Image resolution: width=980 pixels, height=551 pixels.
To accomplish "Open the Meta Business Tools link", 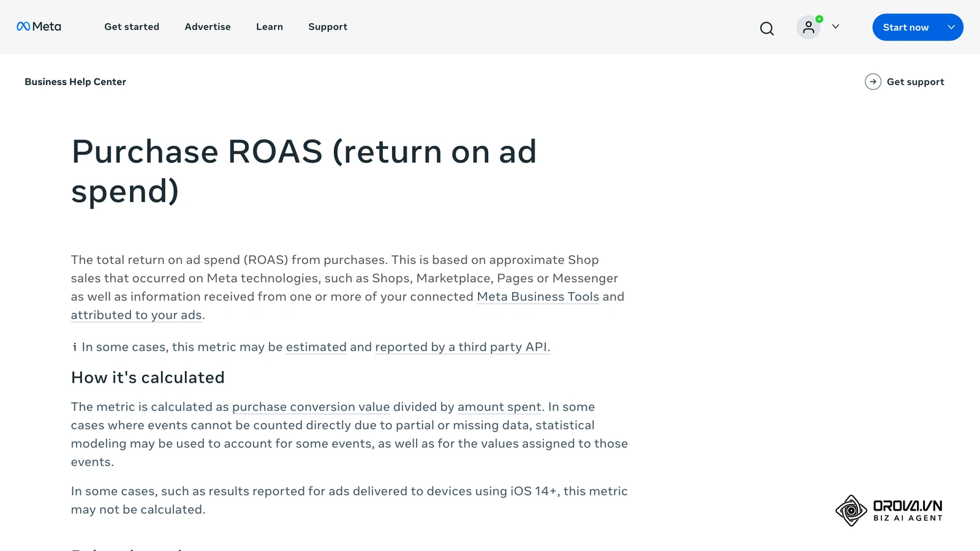I will [x=538, y=297].
